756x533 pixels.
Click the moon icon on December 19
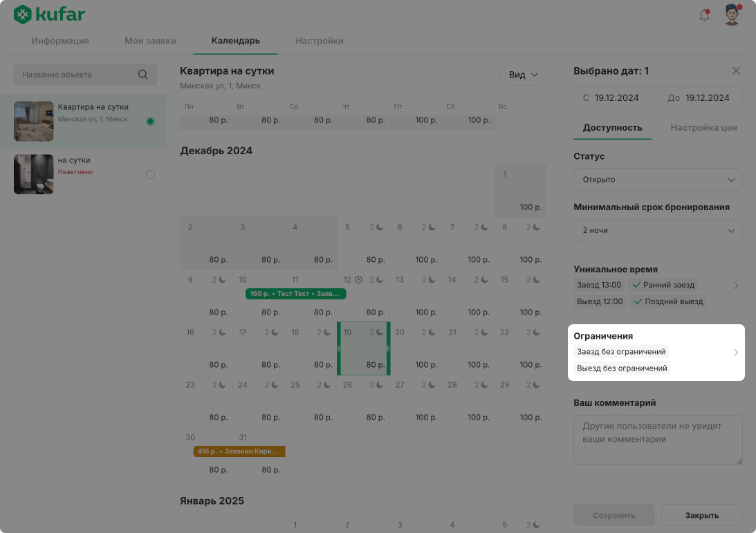click(380, 332)
